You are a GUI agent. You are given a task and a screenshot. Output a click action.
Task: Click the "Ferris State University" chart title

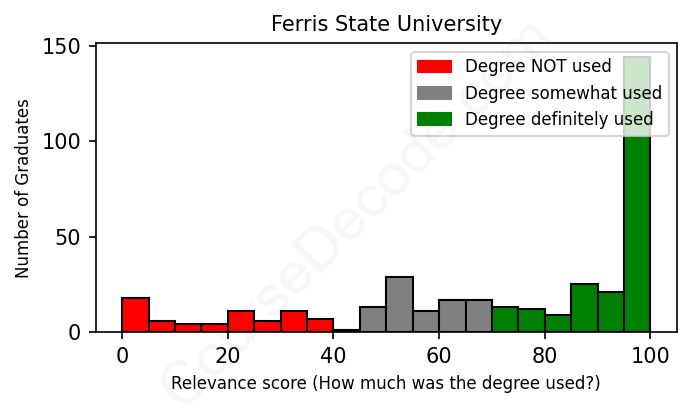point(386,23)
